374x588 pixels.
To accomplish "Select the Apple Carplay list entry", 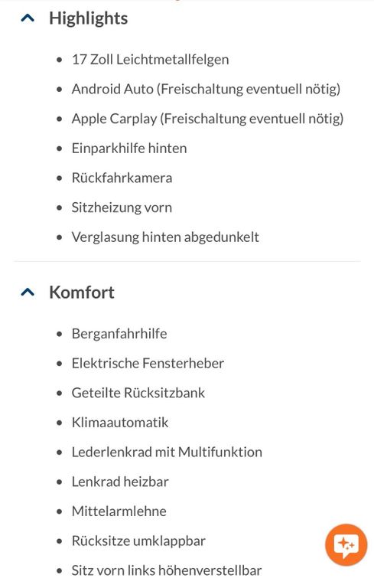I will click(207, 119).
